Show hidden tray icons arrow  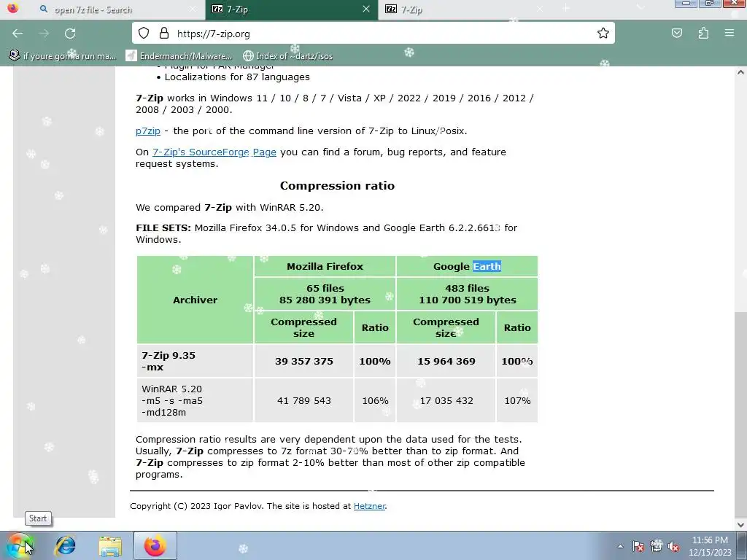pos(620,546)
